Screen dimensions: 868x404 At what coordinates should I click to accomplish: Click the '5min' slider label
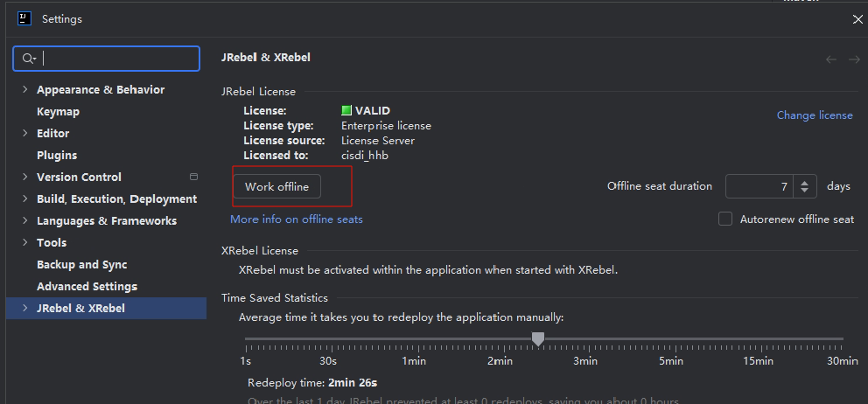pyautogui.click(x=671, y=361)
